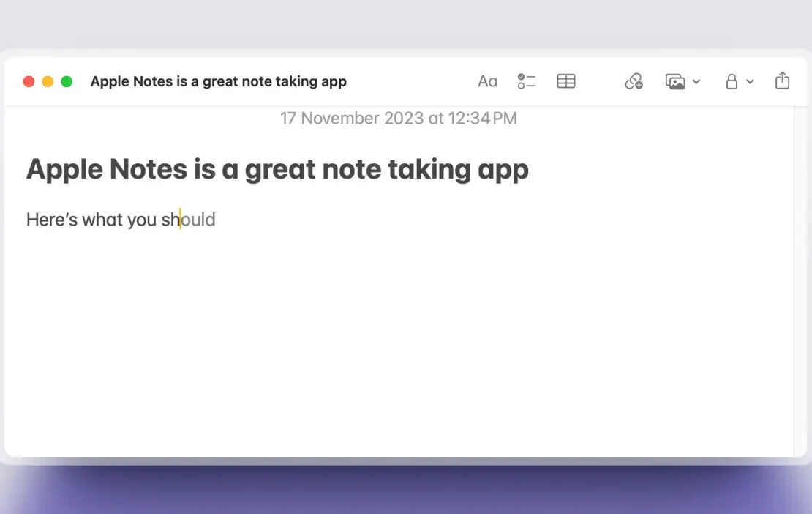Click the lock note icon
The image size is (812, 514).
731,81
